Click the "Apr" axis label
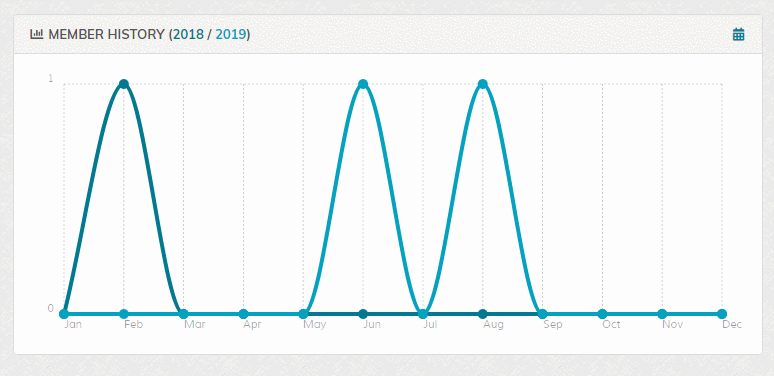This screenshot has height=376, width=774. click(252, 325)
